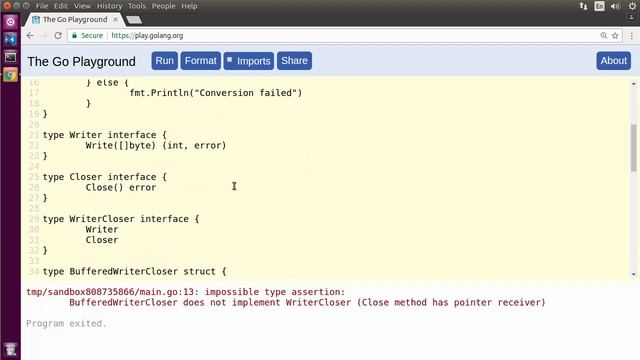Click the Chrome icon in the launcher
This screenshot has height=360, width=640.
10,75
